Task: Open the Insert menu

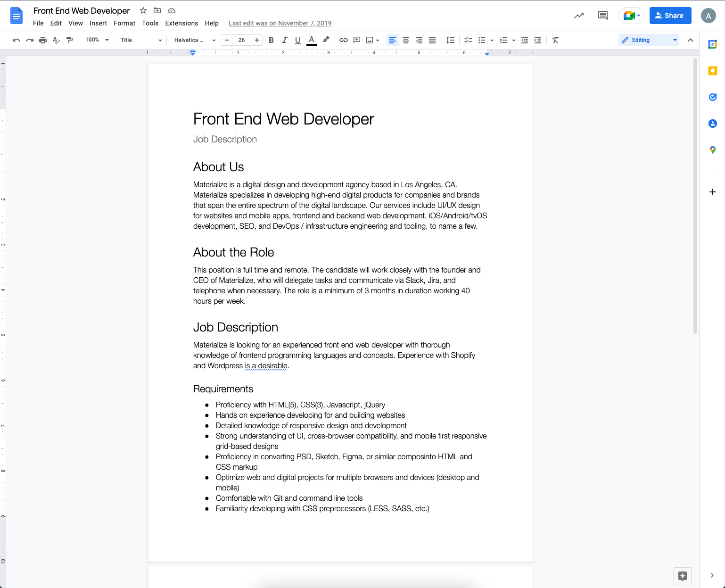Action: point(98,23)
